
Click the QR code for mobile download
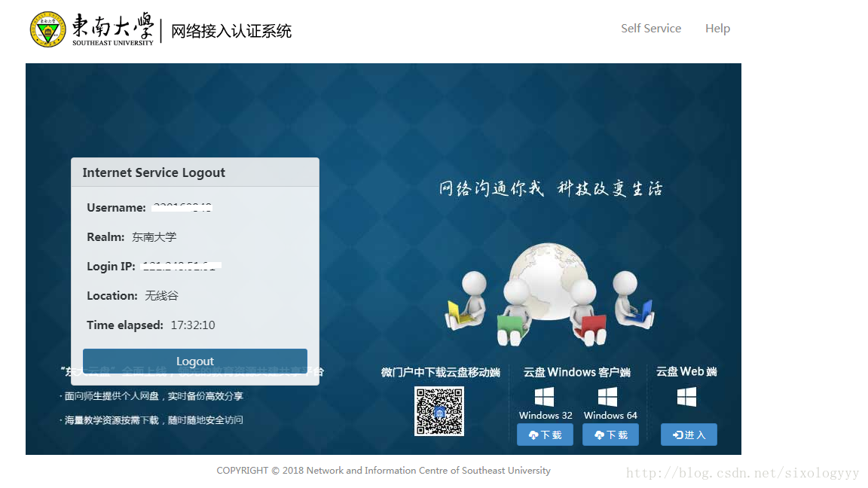(439, 411)
